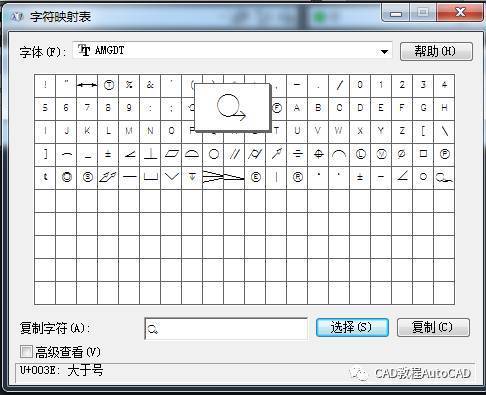The width and height of the screenshot is (486, 395).
Task: Pick the circled L symbol
Action: [360, 154]
